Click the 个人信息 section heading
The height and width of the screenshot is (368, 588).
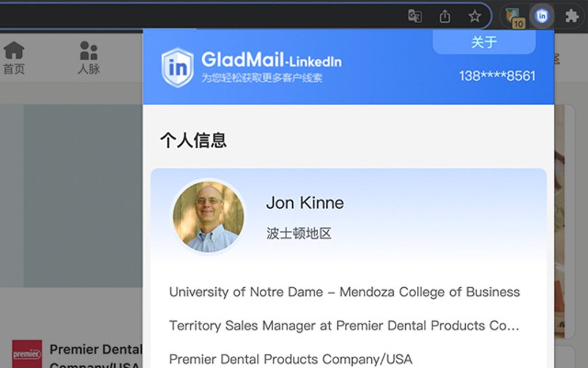tap(193, 140)
